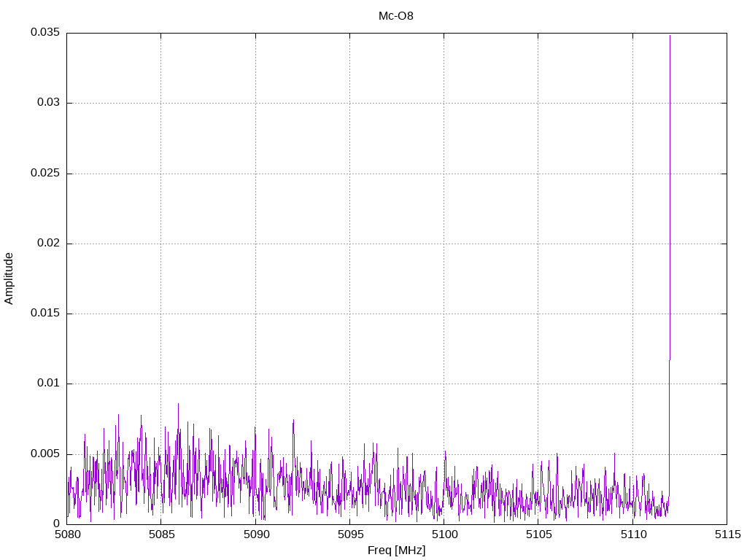747x560 pixels.
Task: Select the 0.035 amplitude tick label
Action: click(x=44, y=33)
